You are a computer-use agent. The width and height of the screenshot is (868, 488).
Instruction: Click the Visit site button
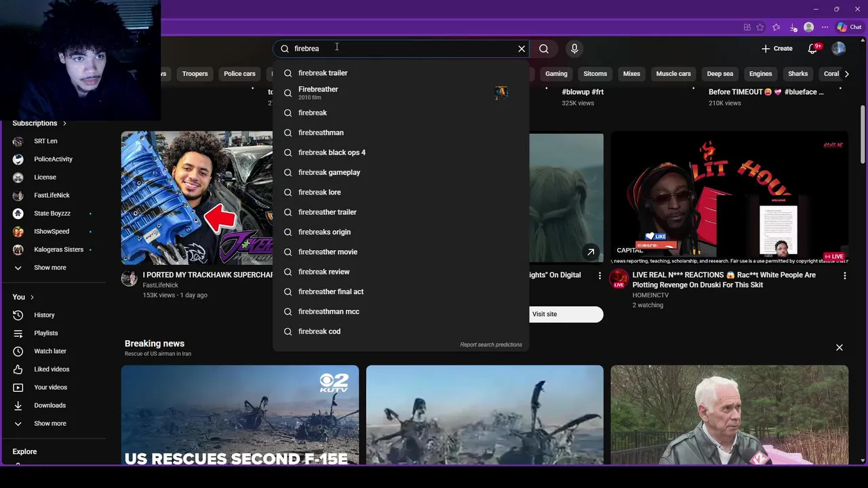coord(566,314)
